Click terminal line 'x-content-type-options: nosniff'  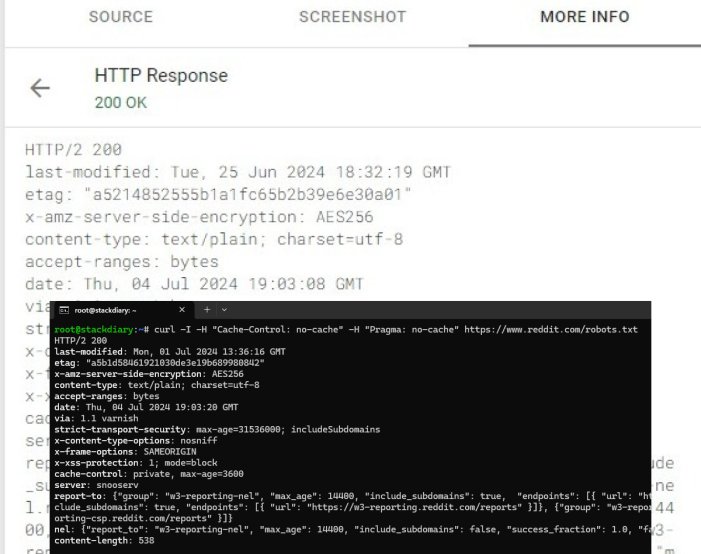pyautogui.click(x=136, y=440)
